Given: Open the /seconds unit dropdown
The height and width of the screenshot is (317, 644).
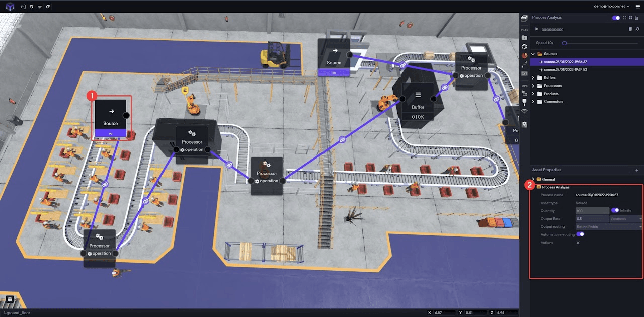Looking at the screenshot, I should click(x=625, y=219).
